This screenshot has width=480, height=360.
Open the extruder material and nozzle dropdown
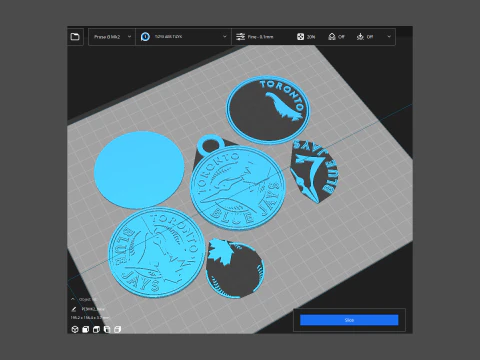183,37
